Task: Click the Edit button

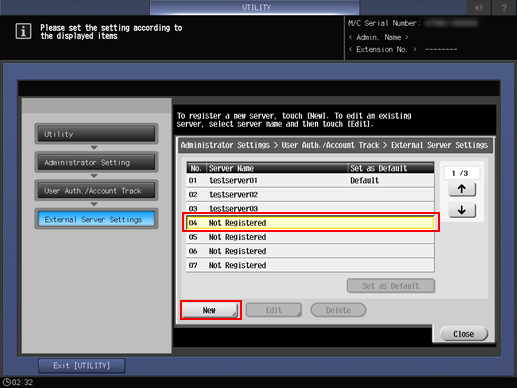Action: 274,310
